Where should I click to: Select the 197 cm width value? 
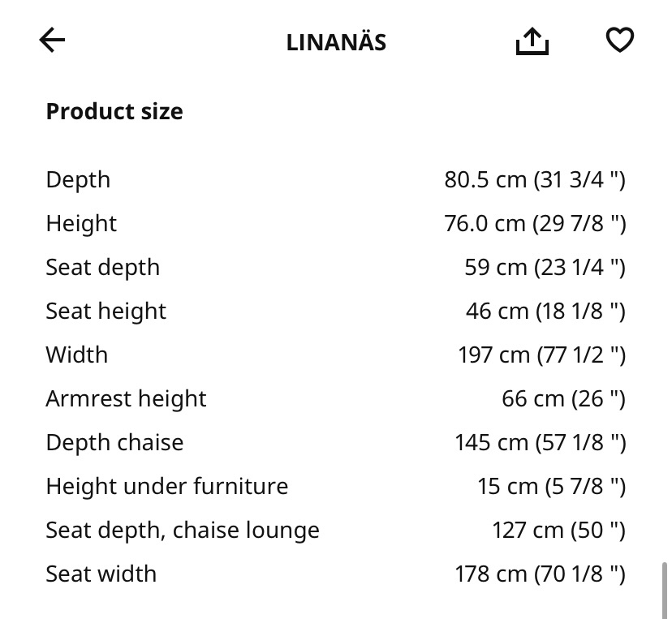[x=541, y=355]
